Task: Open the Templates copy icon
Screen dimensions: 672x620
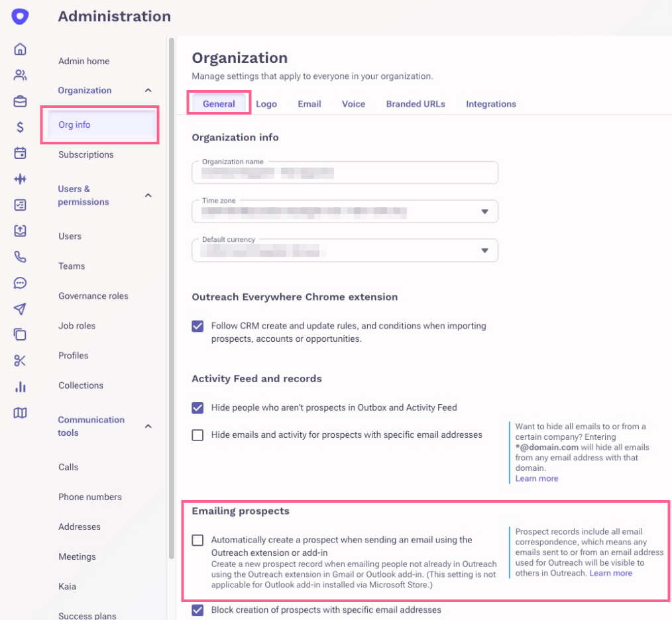Action: click(20, 335)
